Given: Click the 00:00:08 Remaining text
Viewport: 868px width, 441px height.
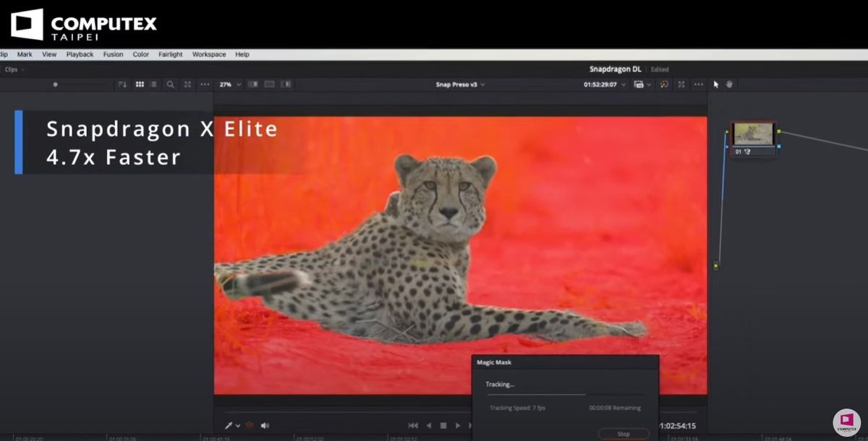Looking at the screenshot, I should [615, 408].
